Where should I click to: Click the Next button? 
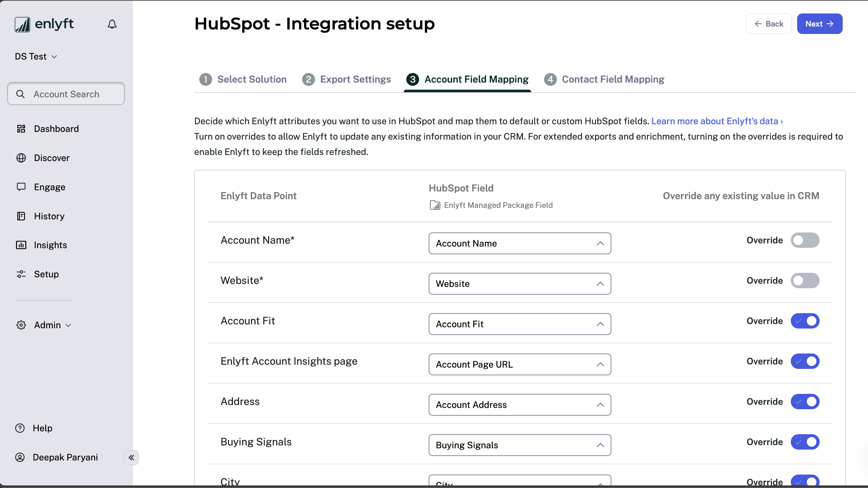[x=819, y=24]
